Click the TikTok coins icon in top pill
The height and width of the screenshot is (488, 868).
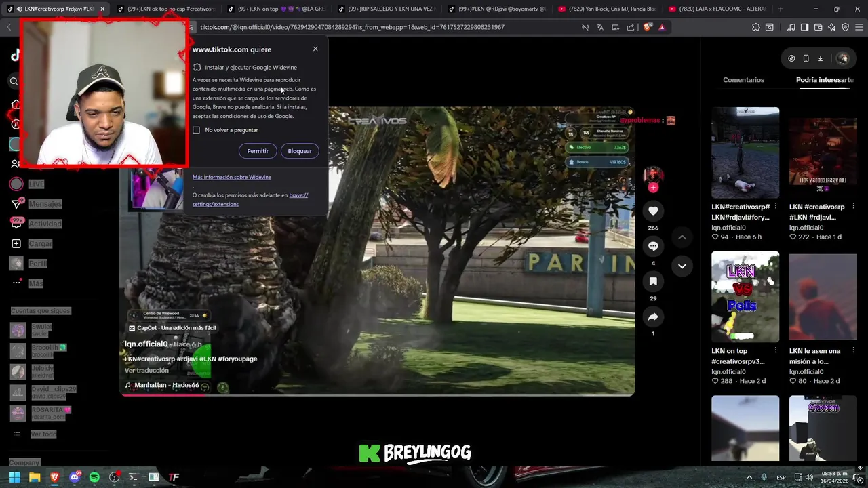pos(791,58)
